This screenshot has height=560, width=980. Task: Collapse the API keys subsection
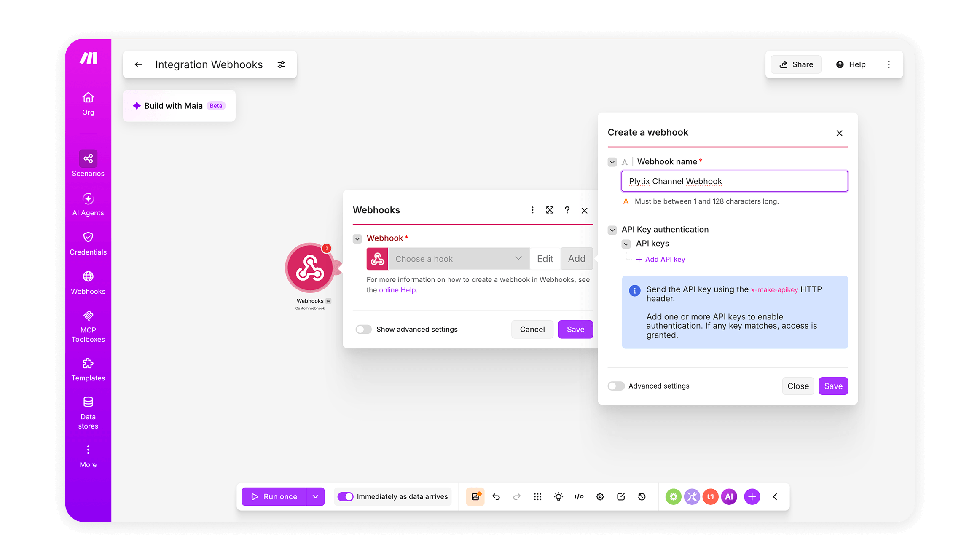pyautogui.click(x=626, y=244)
